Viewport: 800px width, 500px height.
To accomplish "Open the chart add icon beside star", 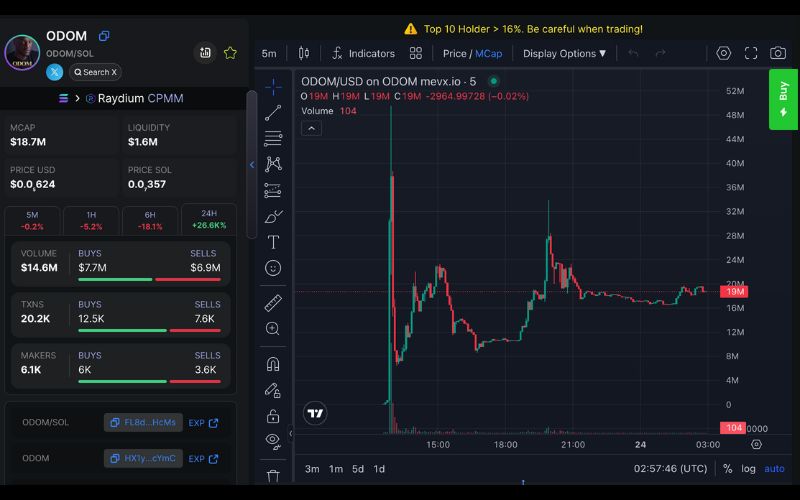I will (205, 53).
